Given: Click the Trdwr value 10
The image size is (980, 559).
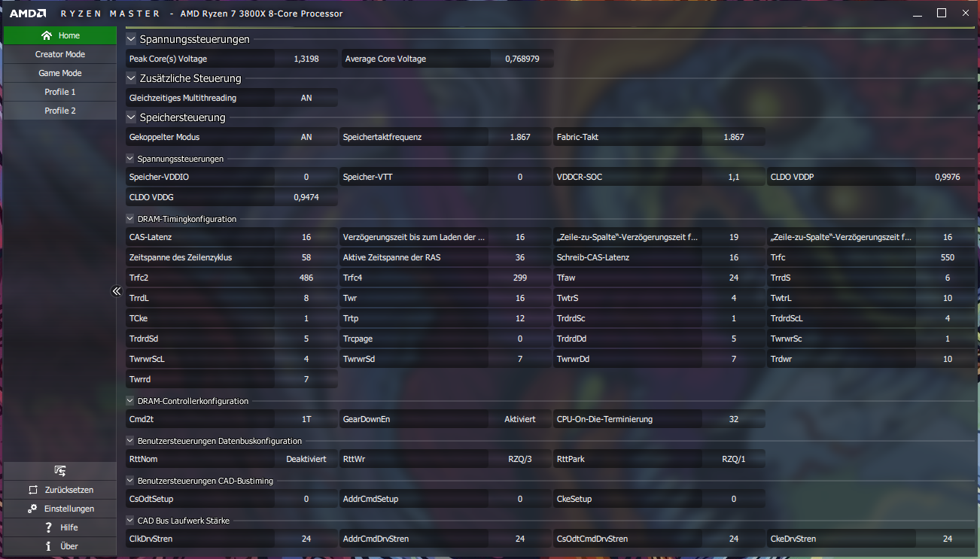Looking at the screenshot, I should 948,359.
